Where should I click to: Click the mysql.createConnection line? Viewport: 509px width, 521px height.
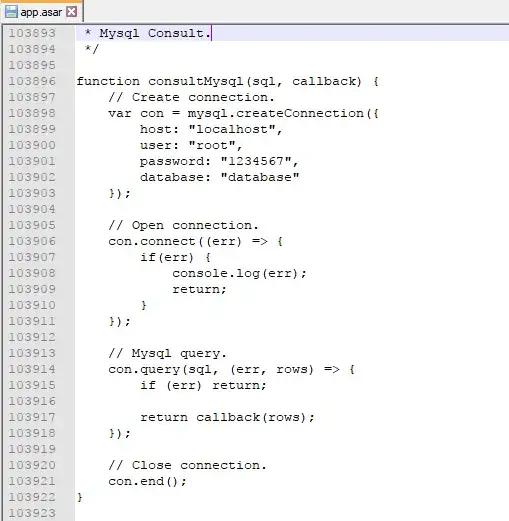[x=243, y=113]
